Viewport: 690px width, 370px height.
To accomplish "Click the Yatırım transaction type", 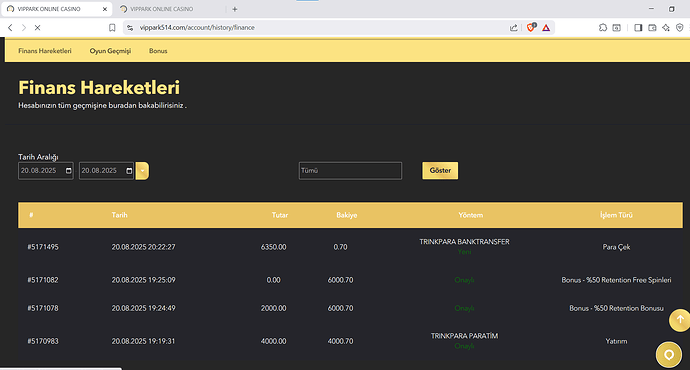I will pyautogui.click(x=616, y=341).
